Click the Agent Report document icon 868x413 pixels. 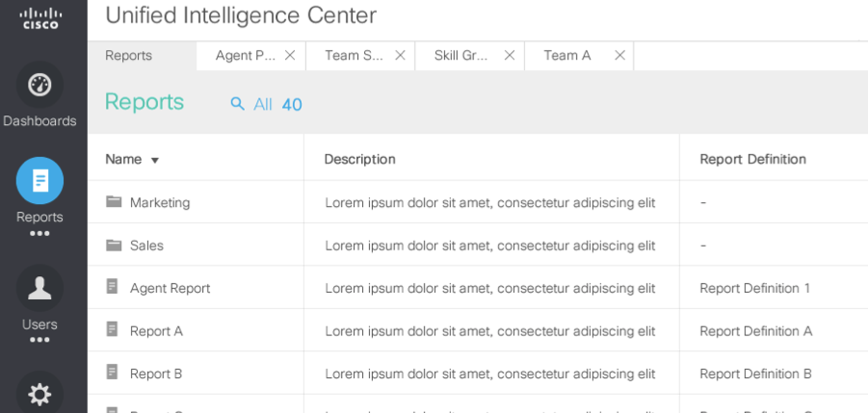112,287
